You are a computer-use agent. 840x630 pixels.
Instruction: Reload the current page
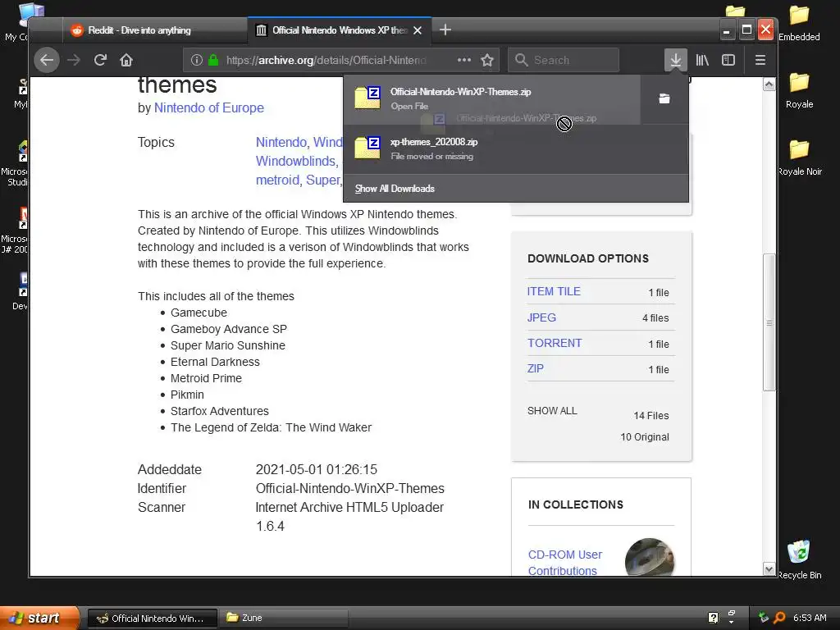100,60
